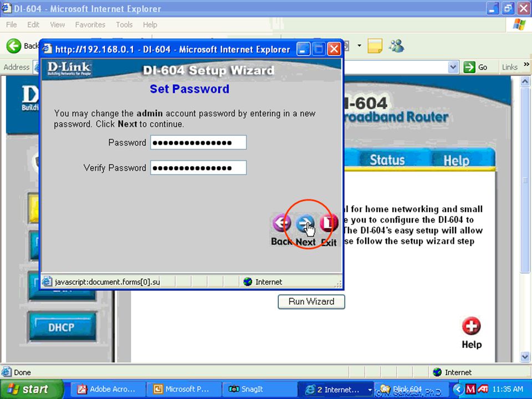
Task: Switch to the Microsoft PowerPoint taskbar item
Action: (x=183, y=389)
